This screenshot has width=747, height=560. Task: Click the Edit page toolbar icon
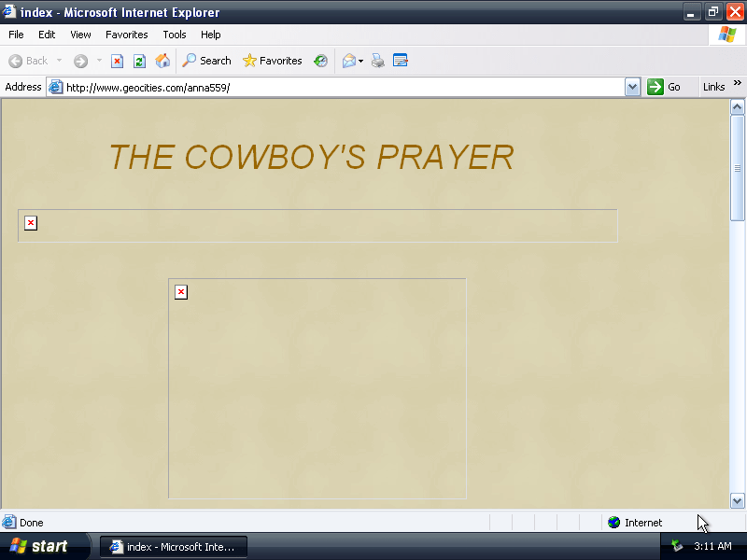(x=401, y=61)
